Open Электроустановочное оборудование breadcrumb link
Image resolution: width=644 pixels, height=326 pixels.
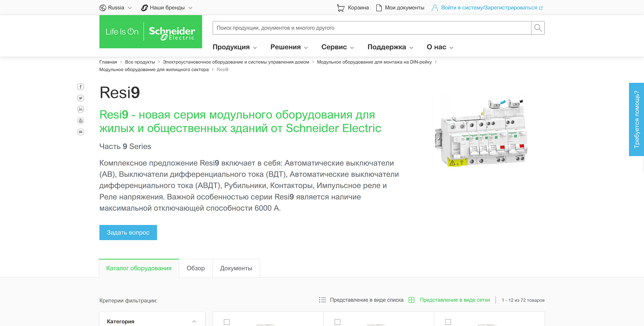236,62
